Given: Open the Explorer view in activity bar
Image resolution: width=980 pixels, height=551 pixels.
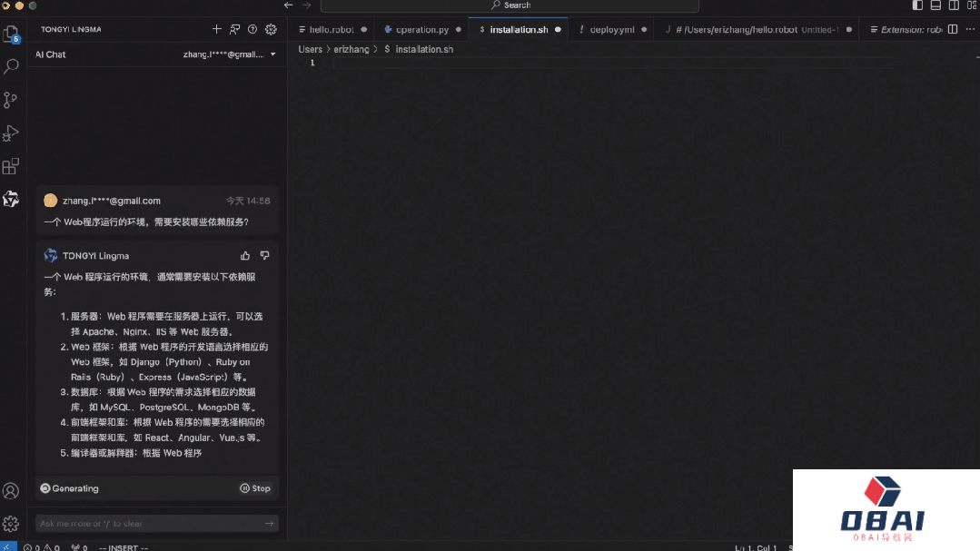Looking at the screenshot, I should point(11,34).
